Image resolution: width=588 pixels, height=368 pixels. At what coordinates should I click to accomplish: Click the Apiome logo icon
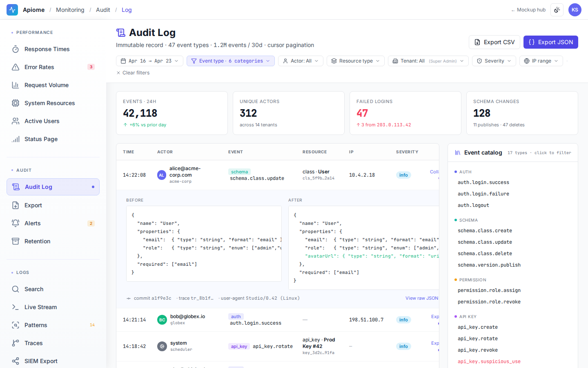[12, 10]
